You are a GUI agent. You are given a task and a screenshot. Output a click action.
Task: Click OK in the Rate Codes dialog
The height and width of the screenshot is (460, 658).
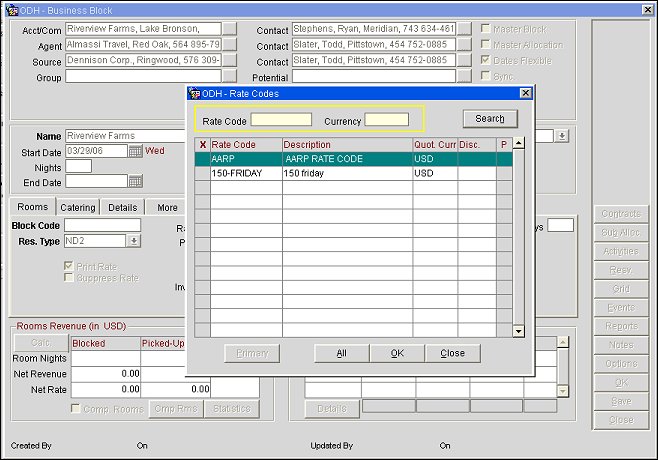tap(397, 353)
